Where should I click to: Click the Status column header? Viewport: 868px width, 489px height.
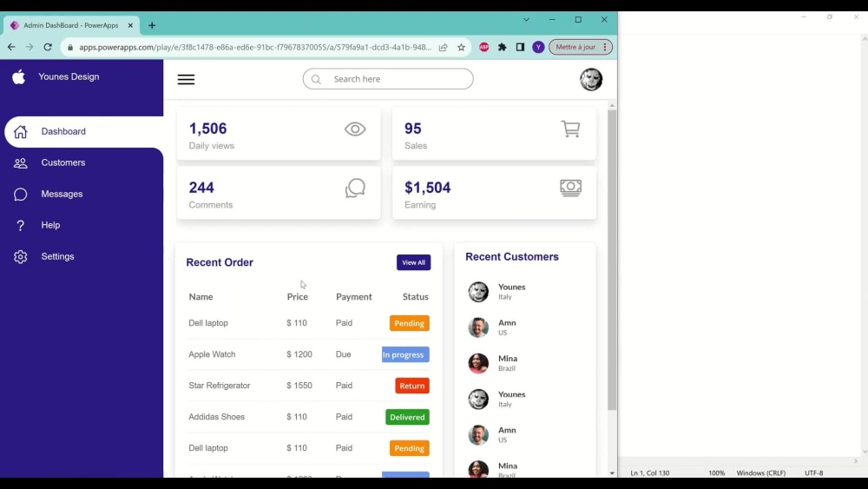coord(415,297)
